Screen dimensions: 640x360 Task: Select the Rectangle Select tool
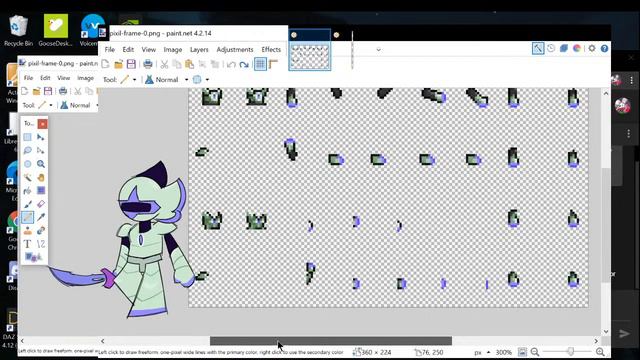pos(27,137)
